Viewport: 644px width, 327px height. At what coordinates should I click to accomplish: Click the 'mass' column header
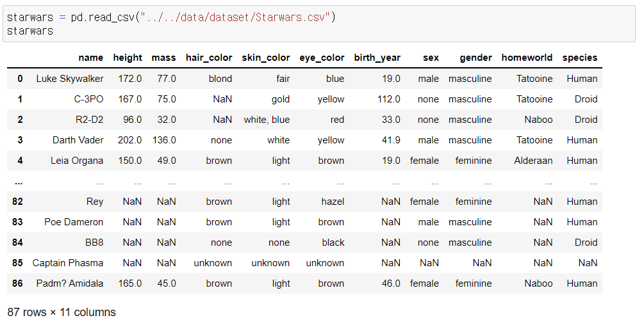(163, 58)
